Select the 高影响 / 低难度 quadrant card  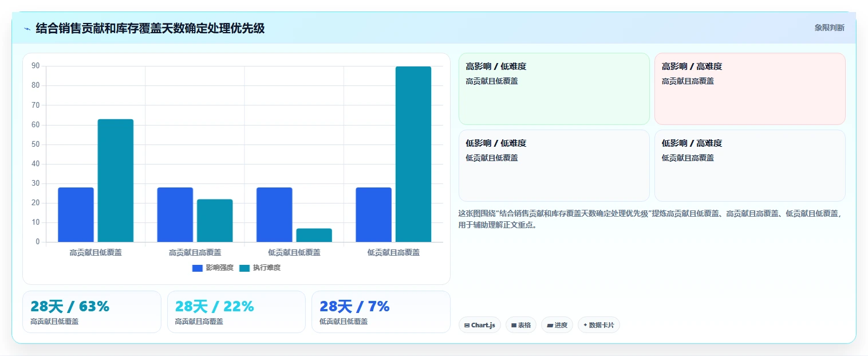pos(554,89)
